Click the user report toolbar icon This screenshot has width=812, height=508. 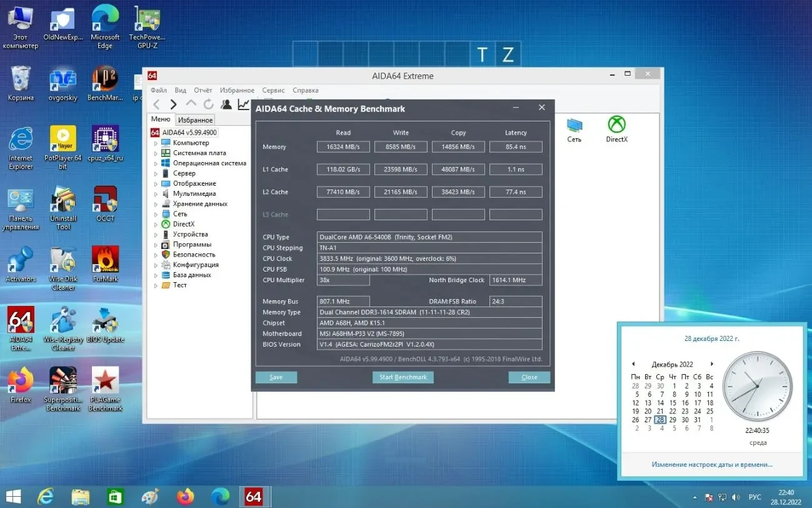pyautogui.click(x=226, y=104)
